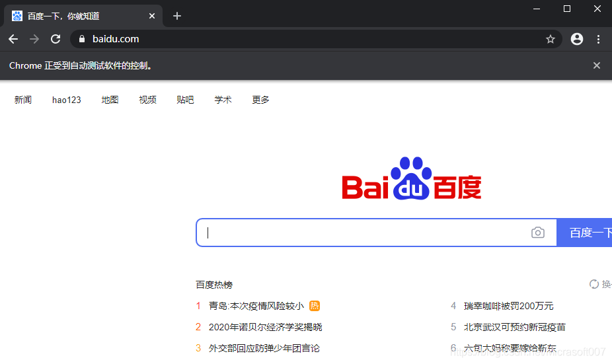This screenshot has width=612, height=364.
Task: Open the 新闻 link
Action: pos(23,100)
